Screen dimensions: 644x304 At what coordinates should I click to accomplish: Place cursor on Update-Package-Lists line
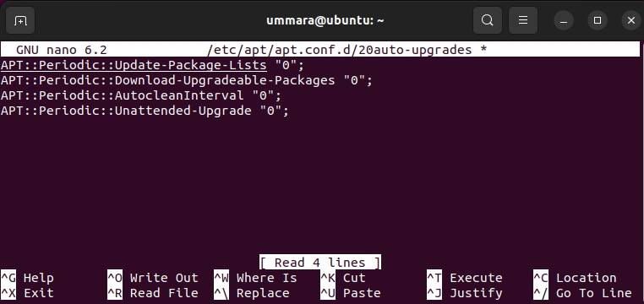pos(152,65)
